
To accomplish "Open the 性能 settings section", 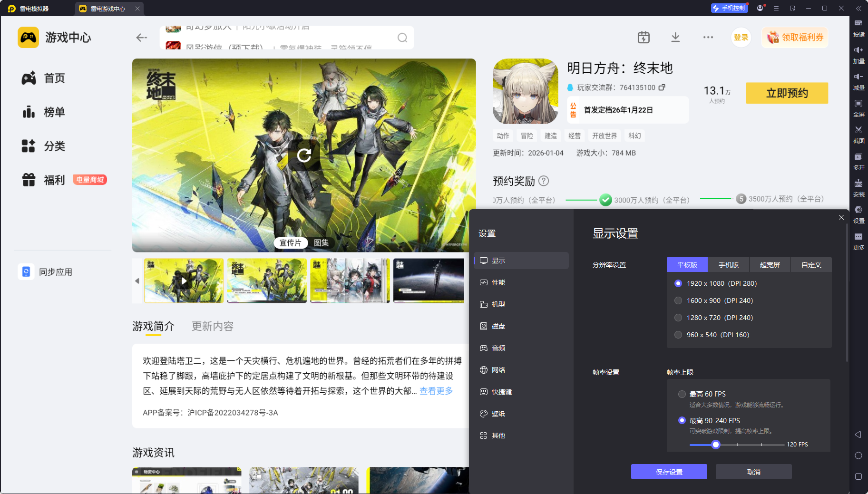I will [498, 282].
